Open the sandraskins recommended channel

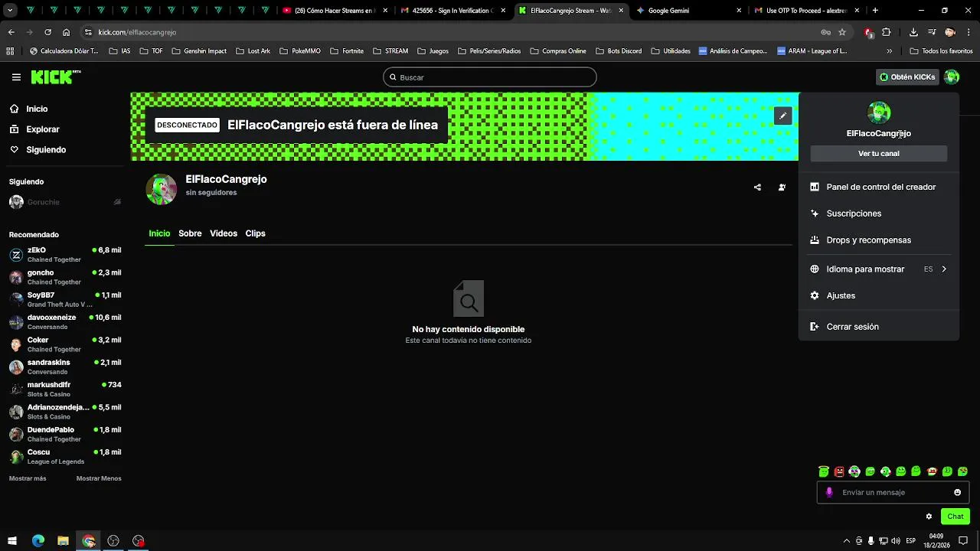(x=65, y=367)
